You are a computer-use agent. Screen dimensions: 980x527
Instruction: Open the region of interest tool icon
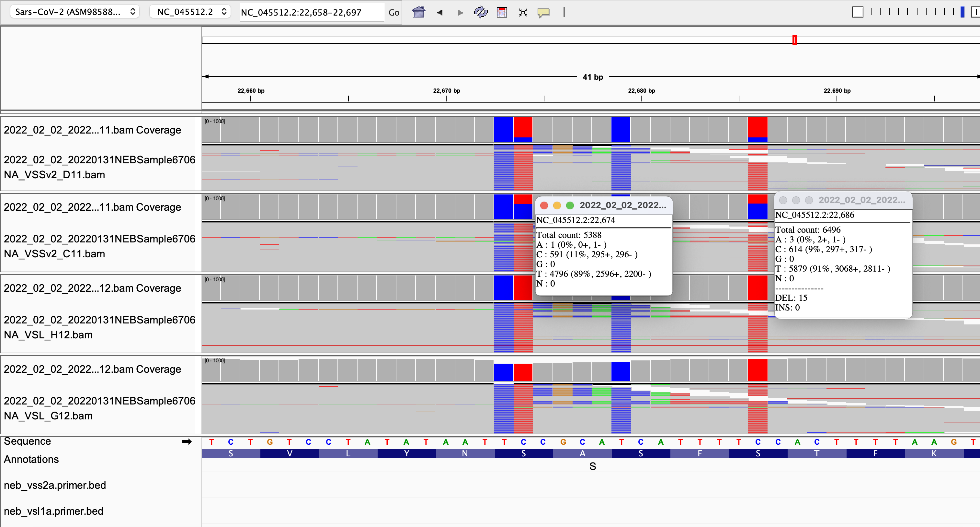coord(502,12)
